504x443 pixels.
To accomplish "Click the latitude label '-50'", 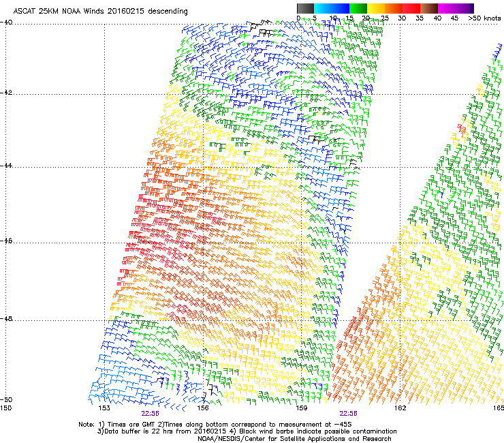I will coord(6,399).
